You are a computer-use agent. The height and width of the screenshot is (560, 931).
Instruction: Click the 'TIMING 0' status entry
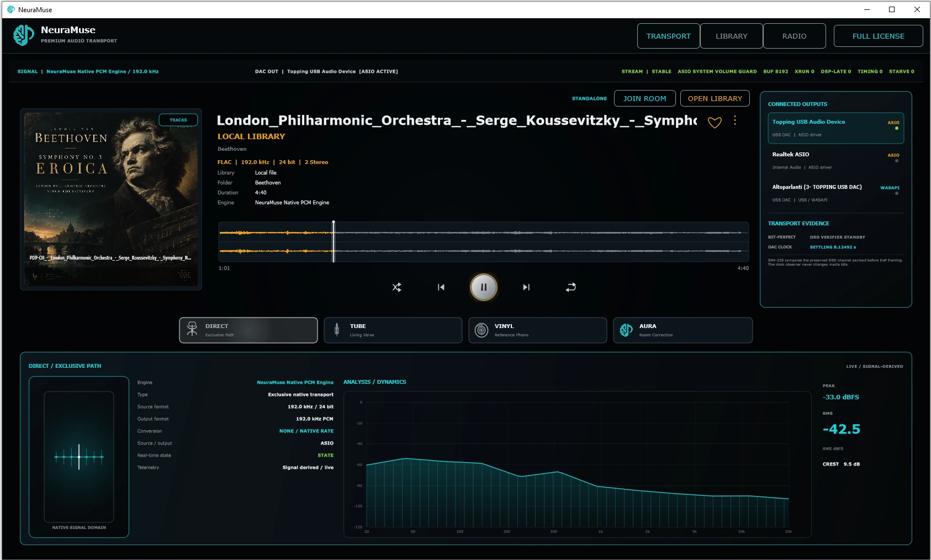coord(870,71)
